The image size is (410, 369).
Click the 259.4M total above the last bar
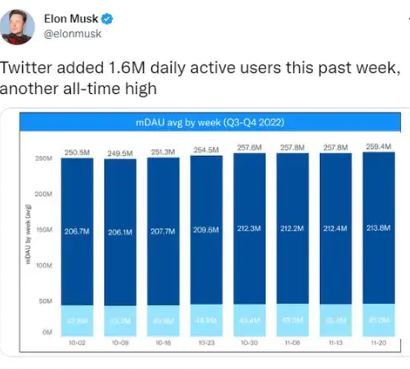coord(378,146)
